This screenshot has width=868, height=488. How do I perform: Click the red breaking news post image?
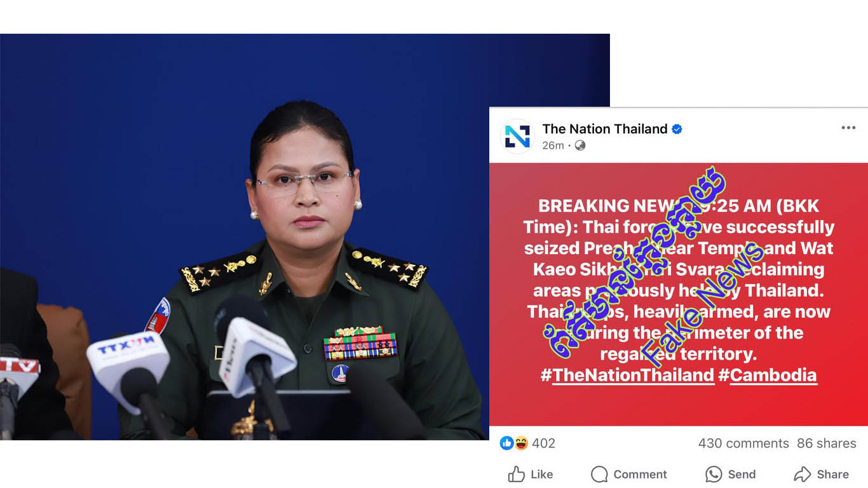[678, 294]
